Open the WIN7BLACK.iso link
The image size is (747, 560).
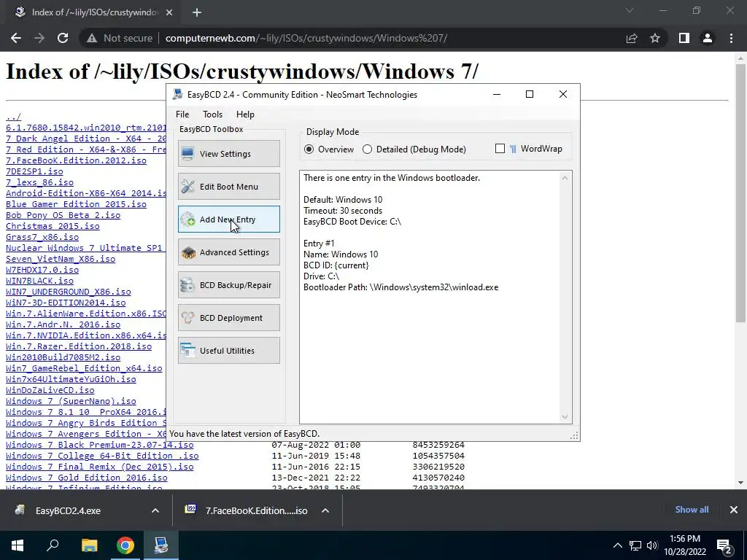(39, 281)
